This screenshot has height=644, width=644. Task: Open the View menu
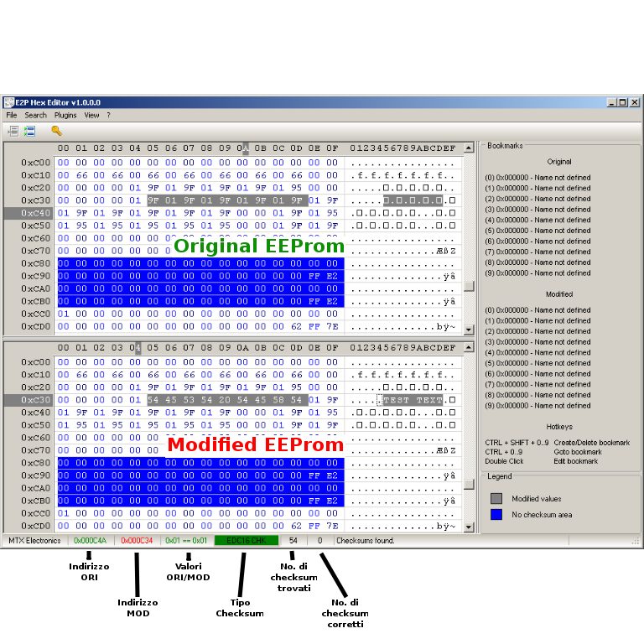pos(91,115)
